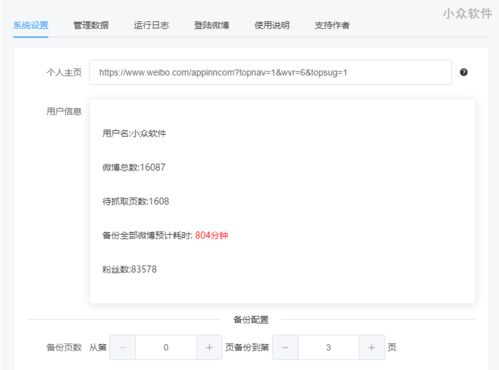Open the 使用说明 tab
The image size is (499, 370).
pos(272,25)
